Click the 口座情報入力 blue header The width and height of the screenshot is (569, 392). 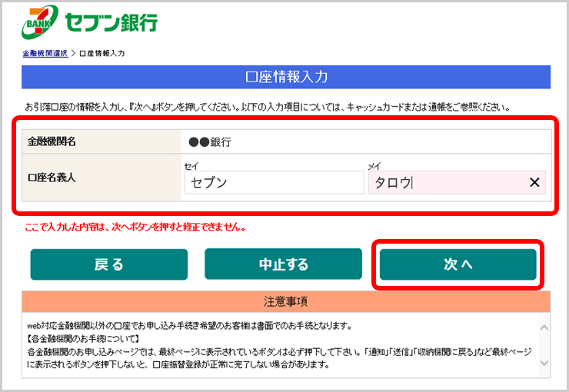tap(286, 77)
